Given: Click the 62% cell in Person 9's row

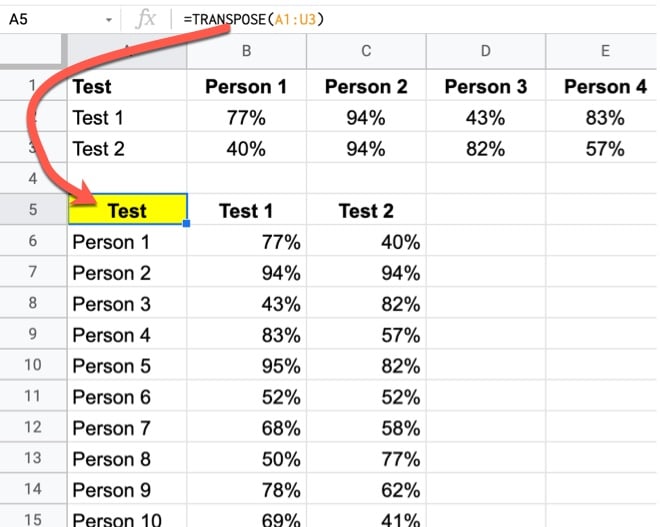Looking at the screenshot, I should 366,490.
